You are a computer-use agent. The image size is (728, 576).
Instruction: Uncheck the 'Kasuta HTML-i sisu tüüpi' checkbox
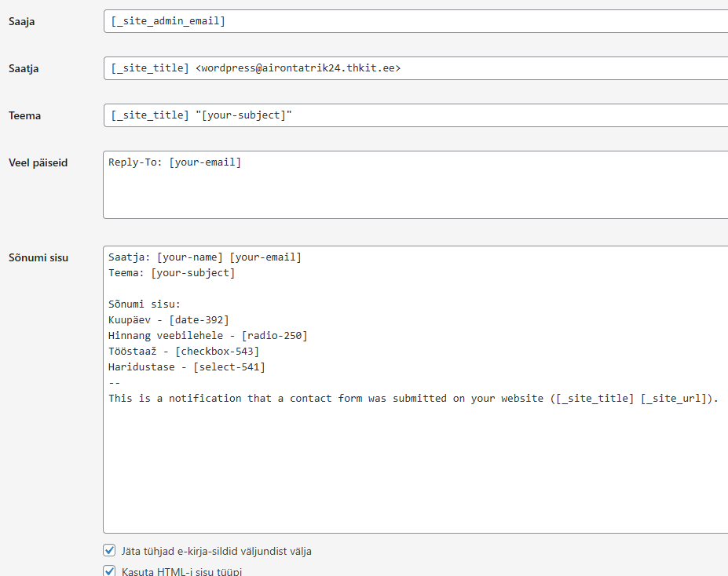pyautogui.click(x=110, y=571)
